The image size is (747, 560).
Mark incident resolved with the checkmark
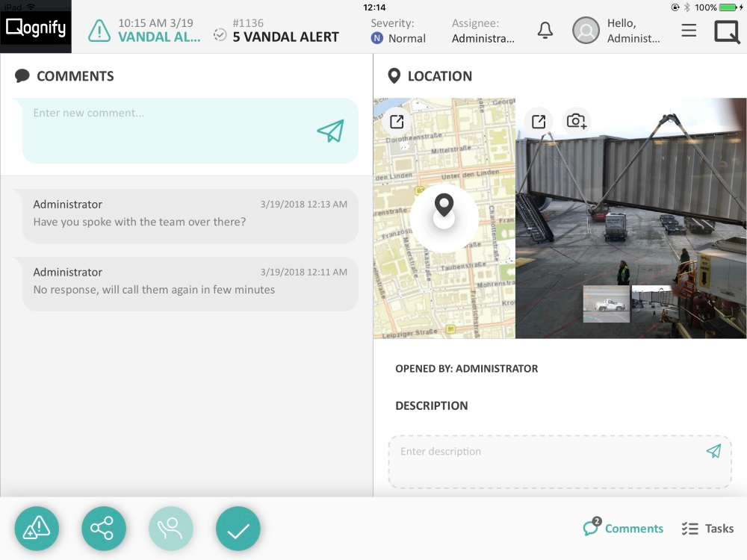click(x=238, y=529)
